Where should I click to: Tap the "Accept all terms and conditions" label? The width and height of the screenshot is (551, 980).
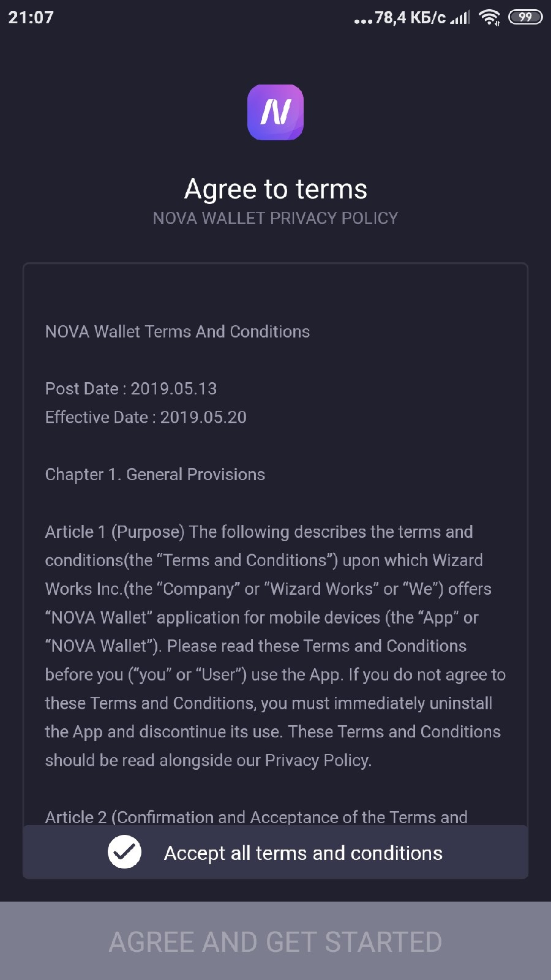(303, 853)
